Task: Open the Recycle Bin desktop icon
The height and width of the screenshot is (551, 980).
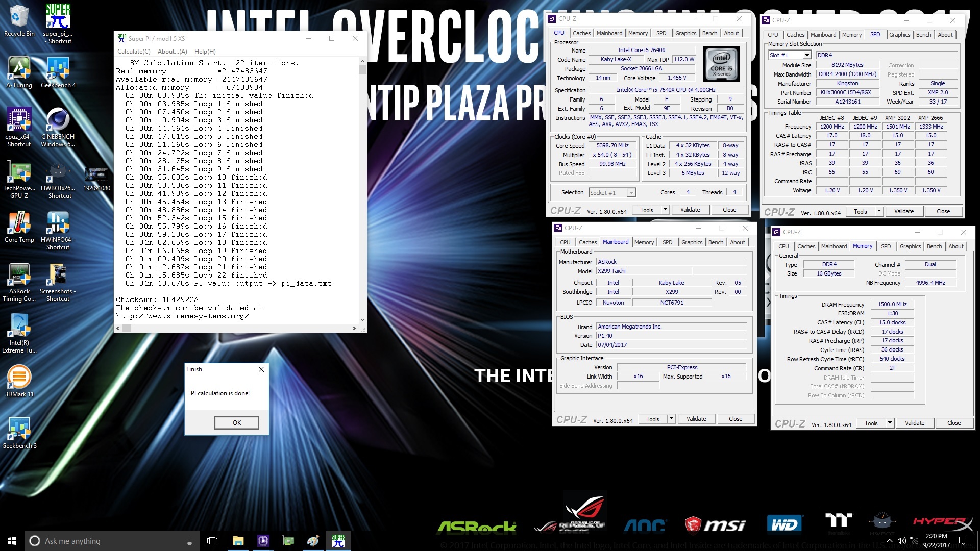Action: (19, 20)
